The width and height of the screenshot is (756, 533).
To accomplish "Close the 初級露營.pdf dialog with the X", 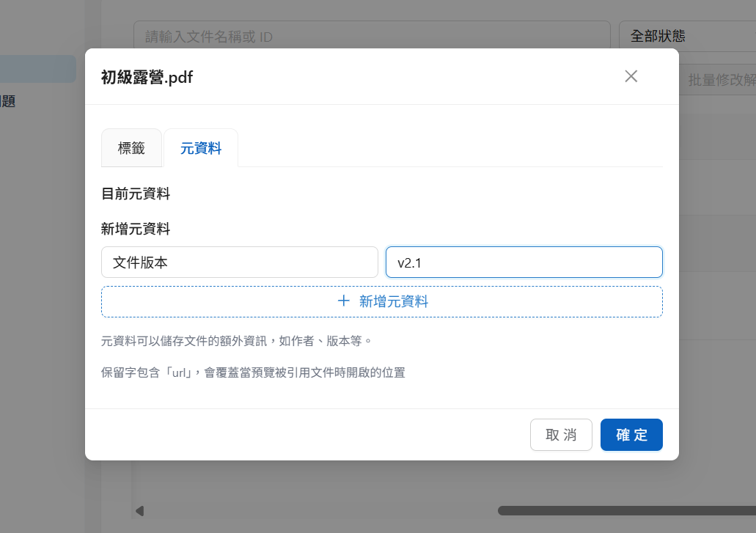I will tap(631, 76).
